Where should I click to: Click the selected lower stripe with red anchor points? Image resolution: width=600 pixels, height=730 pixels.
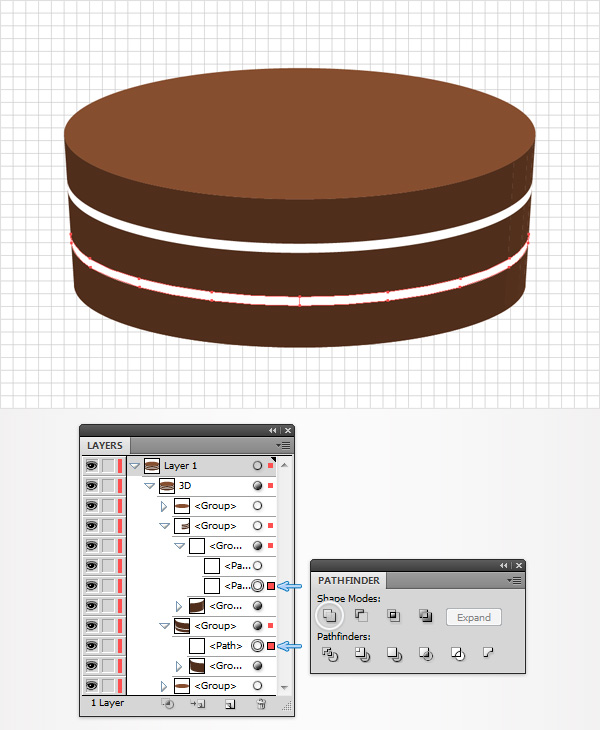[x=300, y=300]
